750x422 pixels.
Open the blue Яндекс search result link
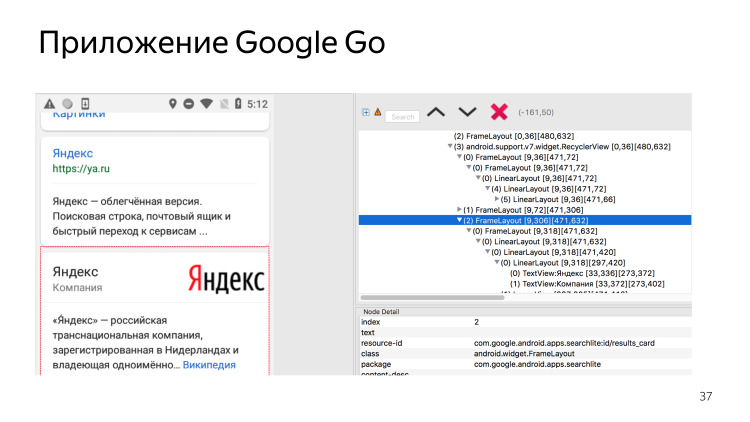click(73, 153)
